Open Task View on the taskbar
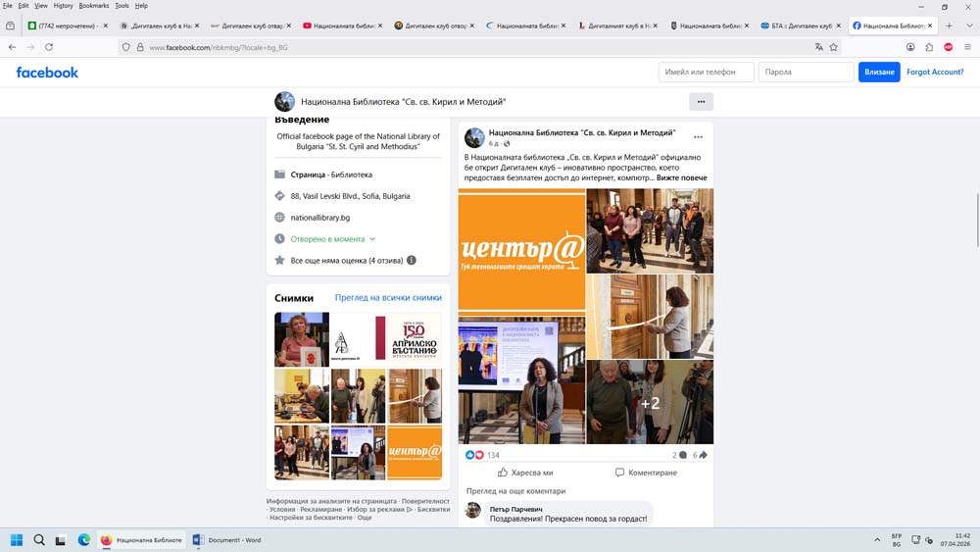The height and width of the screenshot is (552, 980). [60, 540]
